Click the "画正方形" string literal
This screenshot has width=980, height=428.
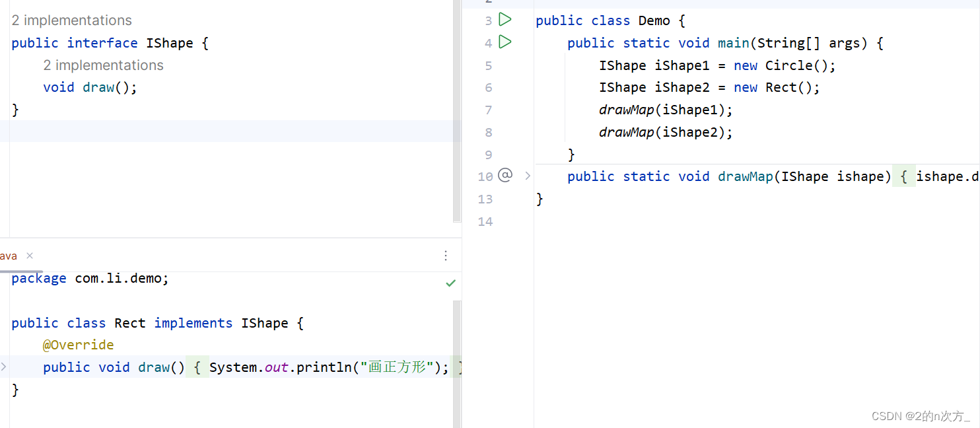coord(396,367)
